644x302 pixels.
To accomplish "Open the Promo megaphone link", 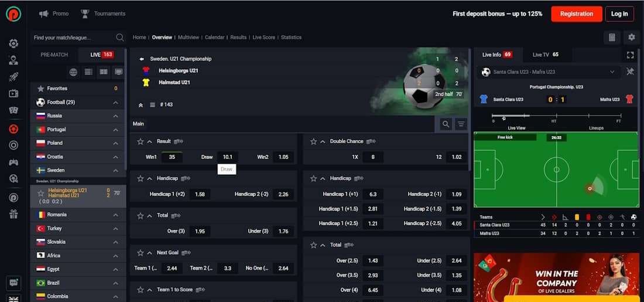I will (x=54, y=13).
